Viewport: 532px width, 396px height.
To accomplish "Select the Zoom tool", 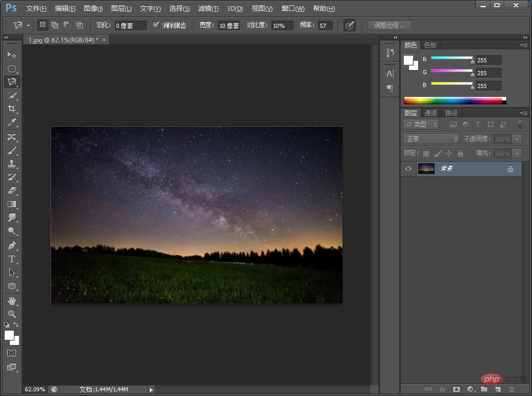I will pos(12,314).
